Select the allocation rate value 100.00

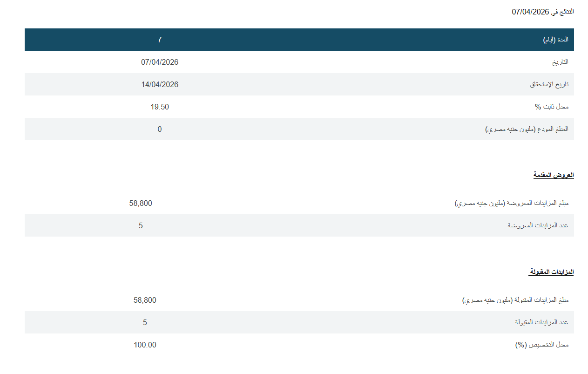[x=145, y=345]
